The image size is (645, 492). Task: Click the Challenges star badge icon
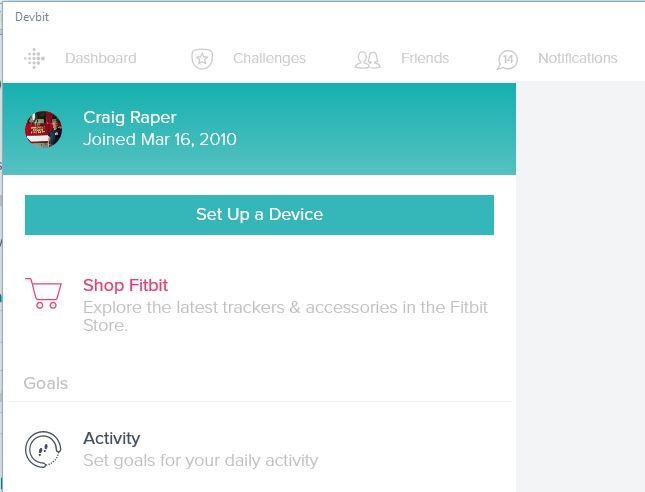202,59
